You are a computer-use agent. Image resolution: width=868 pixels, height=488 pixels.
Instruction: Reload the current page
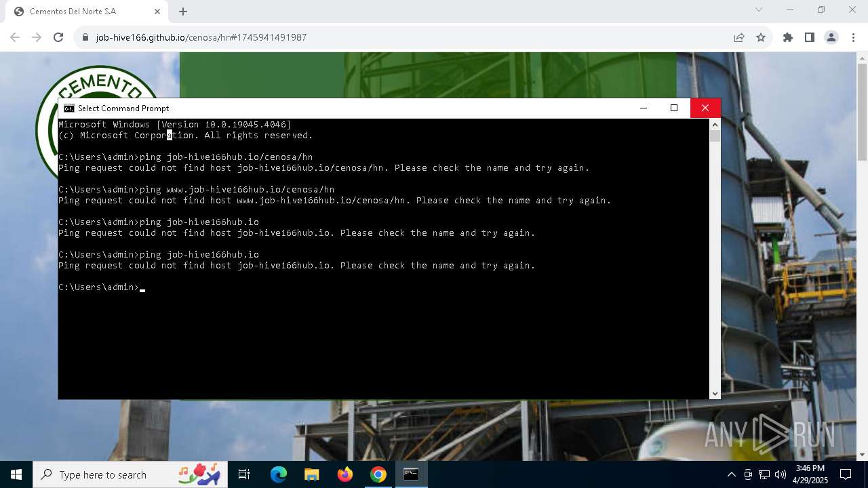58,37
